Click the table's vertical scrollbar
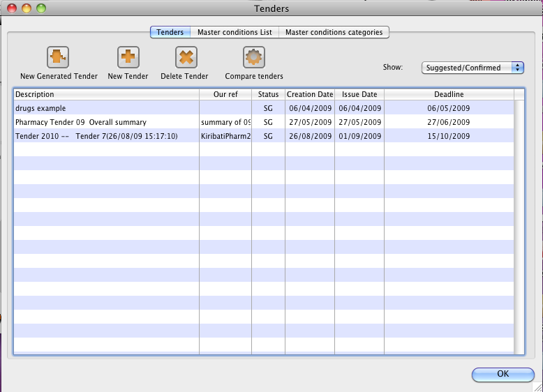Screen dimensions: 543x392 [x=519, y=227]
